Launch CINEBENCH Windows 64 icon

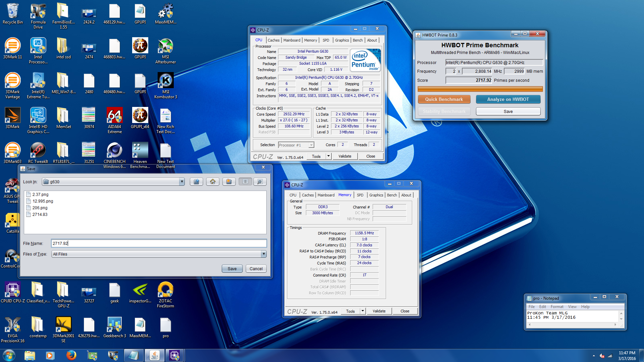(115, 156)
